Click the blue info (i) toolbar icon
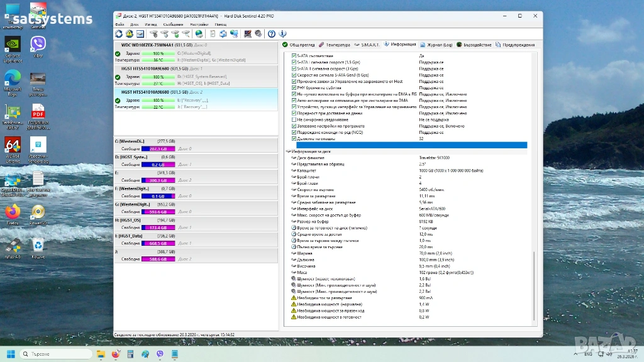 pyautogui.click(x=282, y=34)
